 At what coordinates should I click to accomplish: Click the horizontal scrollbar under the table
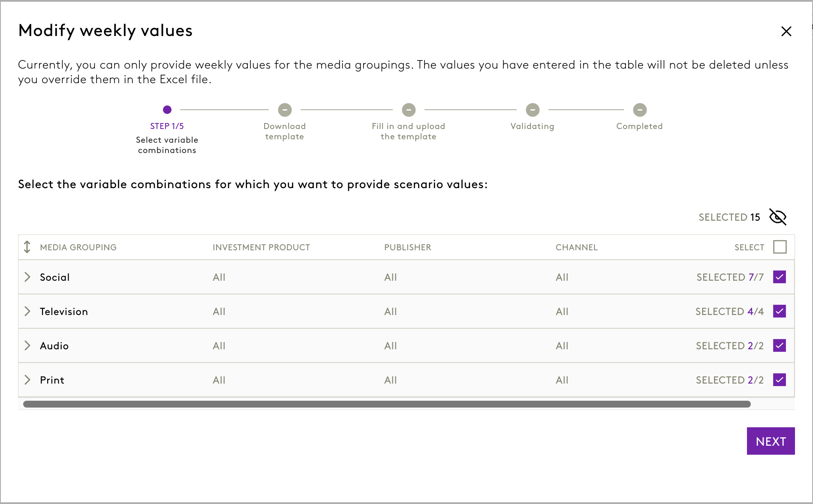(386, 404)
